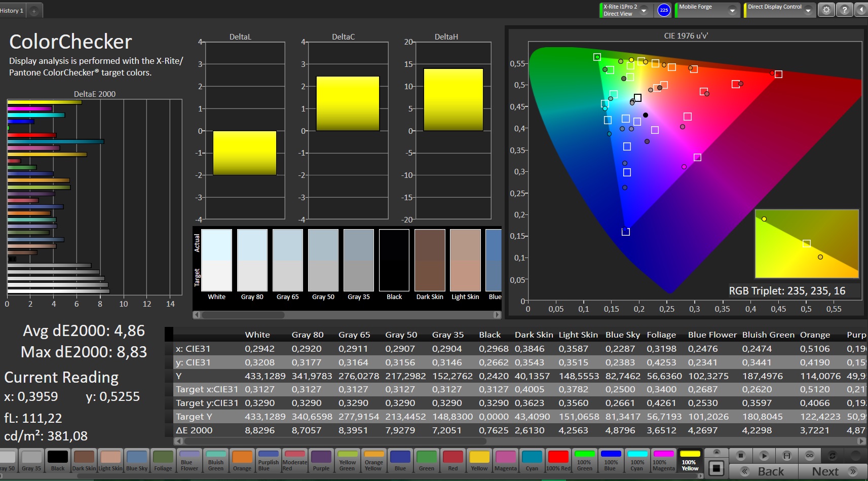The width and height of the screenshot is (868, 481).
Task: Open the settings gear in top toolbar
Action: pos(826,10)
